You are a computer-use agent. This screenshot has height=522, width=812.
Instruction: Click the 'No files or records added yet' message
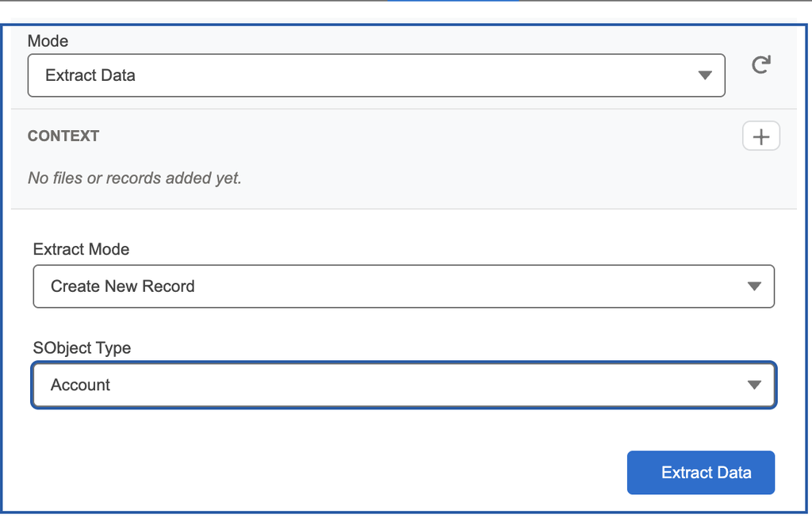134,178
